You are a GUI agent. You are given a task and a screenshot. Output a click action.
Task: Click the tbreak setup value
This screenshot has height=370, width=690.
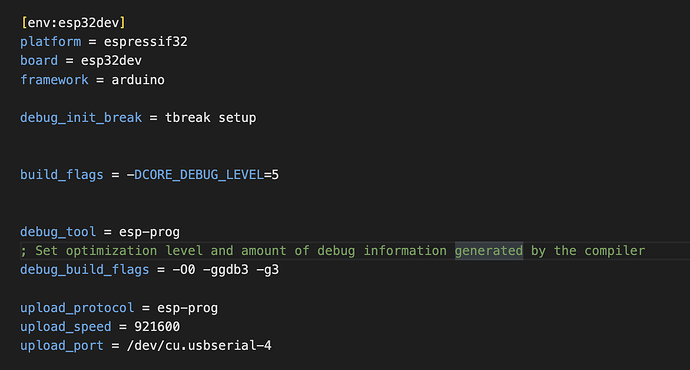coord(210,118)
